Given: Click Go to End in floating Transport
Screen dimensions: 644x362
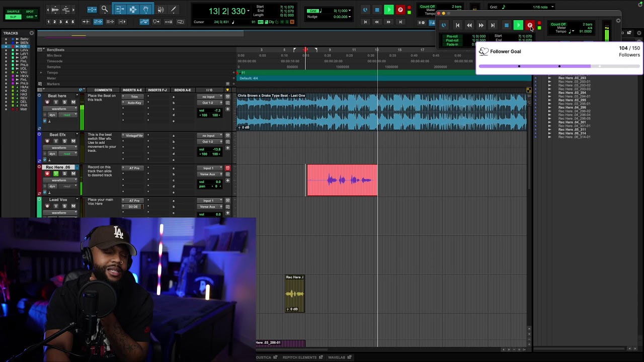Looking at the screenshot, I should pyautogui.click(x=493, y=25).
